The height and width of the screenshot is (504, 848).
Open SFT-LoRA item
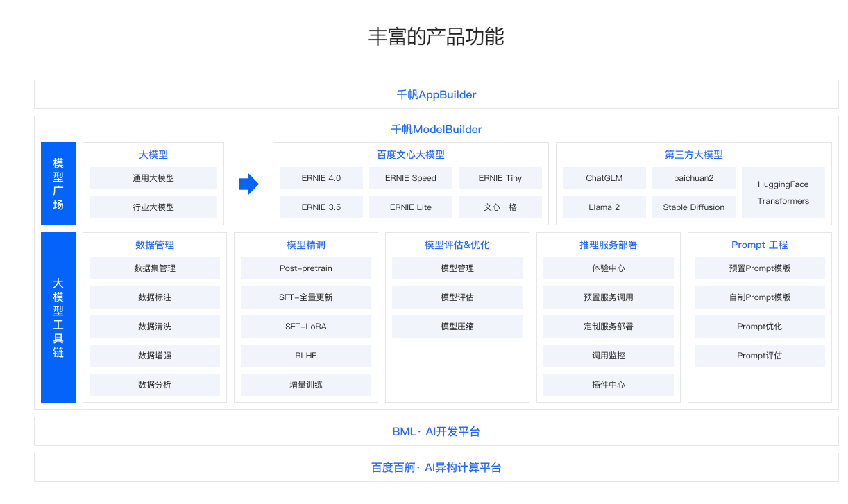[x=306, y=327]
